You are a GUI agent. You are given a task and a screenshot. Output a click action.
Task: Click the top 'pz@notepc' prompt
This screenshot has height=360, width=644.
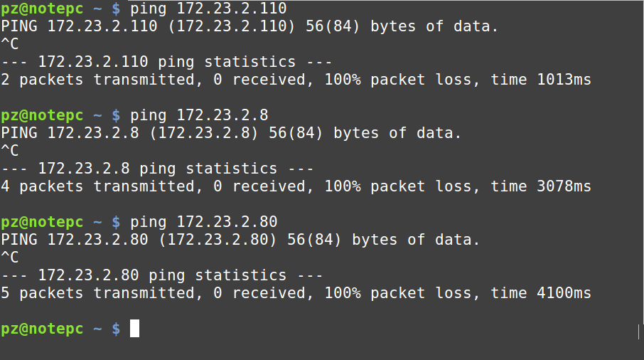click(42, 9)
